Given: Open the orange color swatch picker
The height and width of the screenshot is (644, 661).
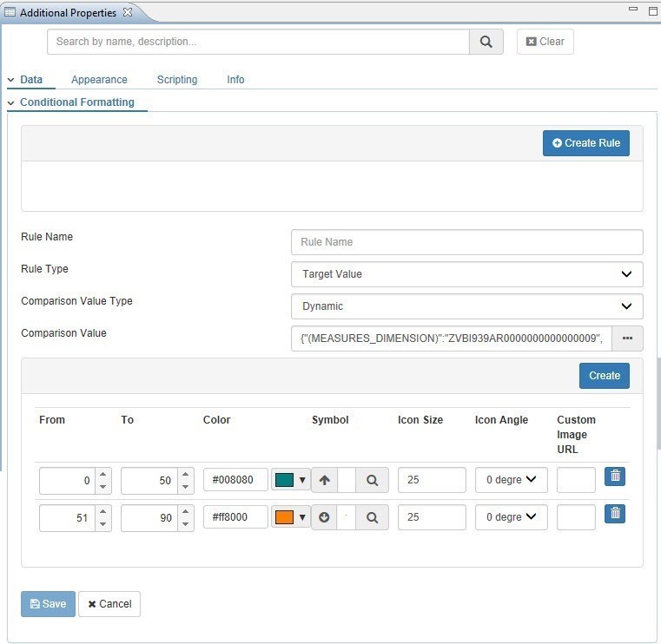Looking at the screenshot, I should click(x=291, y=517).
